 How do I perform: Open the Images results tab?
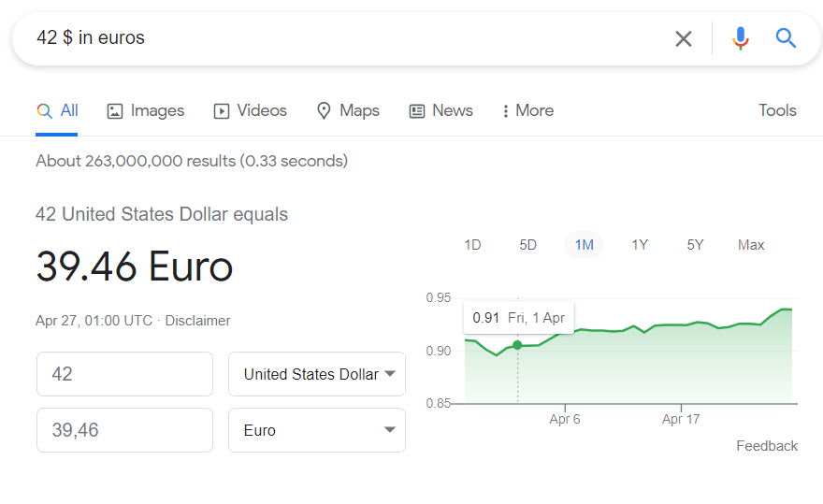(146, 110)
